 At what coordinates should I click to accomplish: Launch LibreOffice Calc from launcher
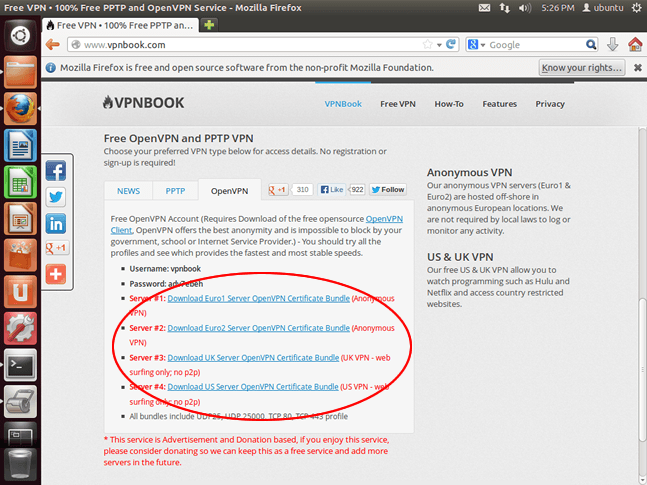(x=20, y=182)
